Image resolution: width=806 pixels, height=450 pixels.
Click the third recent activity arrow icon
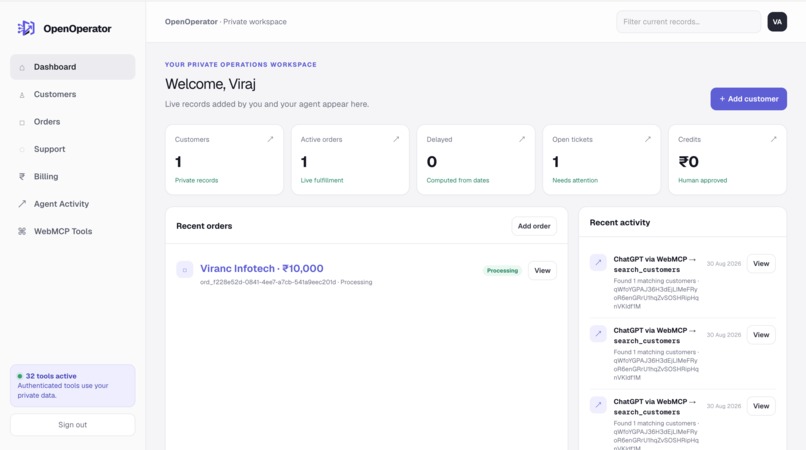pos(598,405)
